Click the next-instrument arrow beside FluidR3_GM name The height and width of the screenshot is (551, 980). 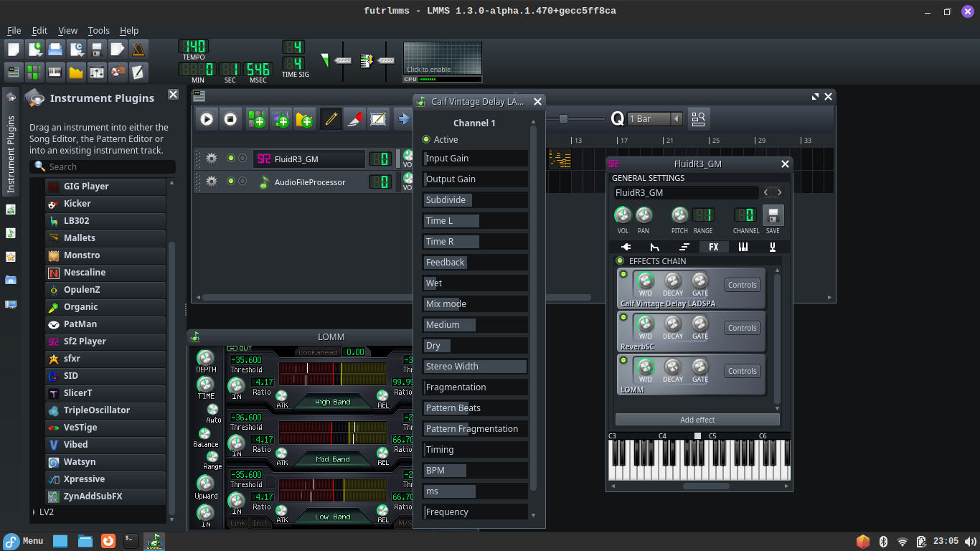coord(780,192)
